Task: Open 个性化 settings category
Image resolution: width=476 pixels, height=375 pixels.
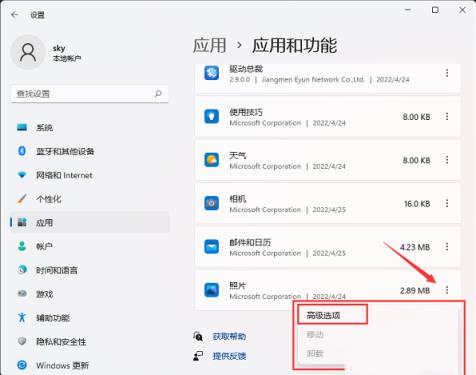Action: pyautogui.click(x=89, y=199)
